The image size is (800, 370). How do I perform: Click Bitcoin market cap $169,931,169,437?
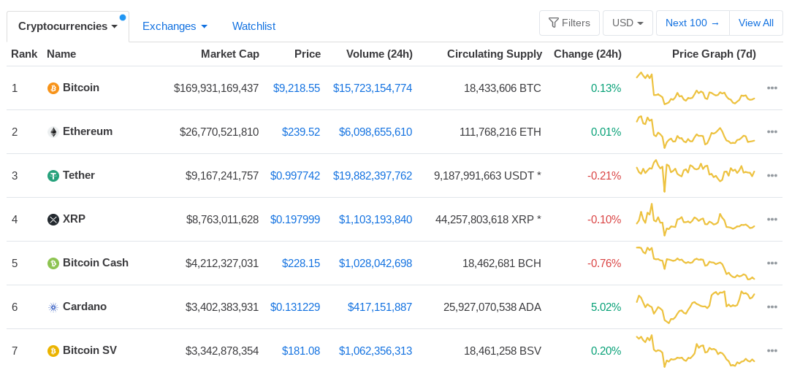(x=216, y=88)
